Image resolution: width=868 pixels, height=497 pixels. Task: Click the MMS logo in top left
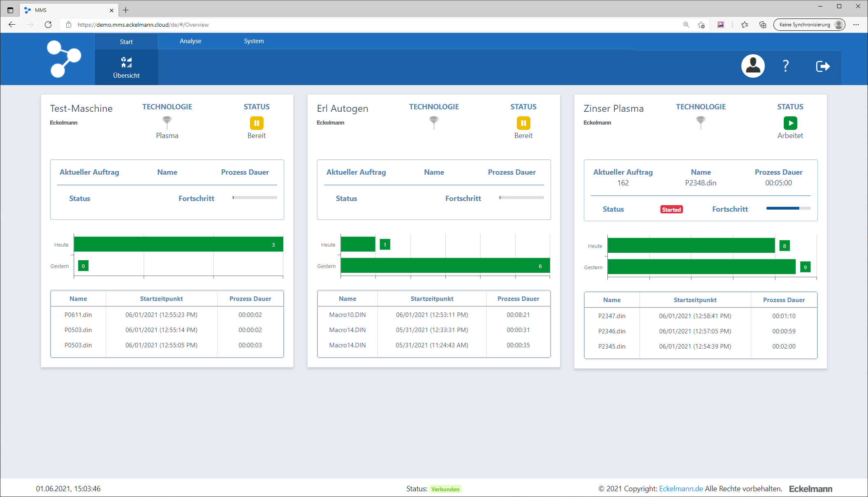coord(64,59)
